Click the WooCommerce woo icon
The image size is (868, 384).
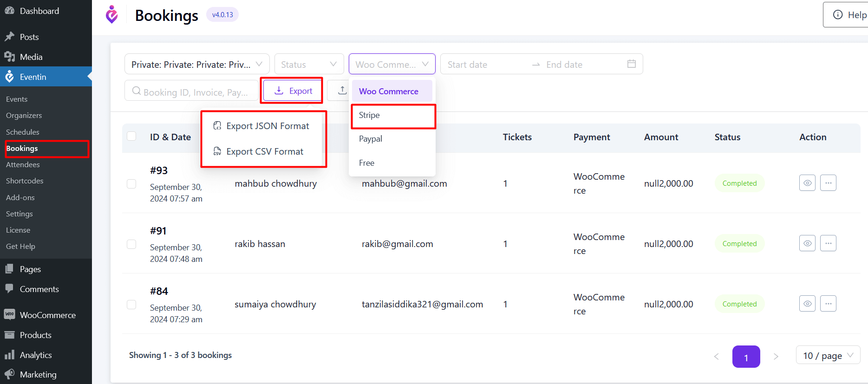[x=9, y=314]
